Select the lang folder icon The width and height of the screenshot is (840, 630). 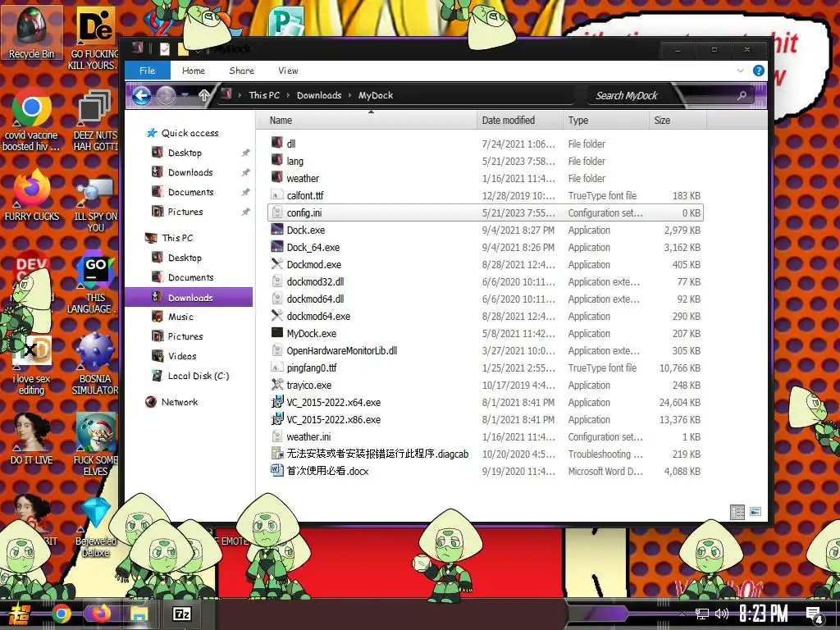point(277,160)
